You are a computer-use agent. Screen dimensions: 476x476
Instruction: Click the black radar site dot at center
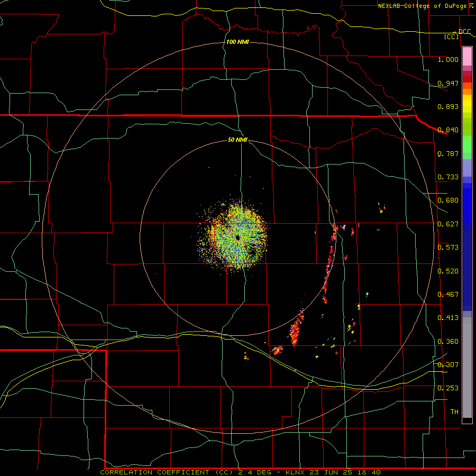click(x=237, y=237)
